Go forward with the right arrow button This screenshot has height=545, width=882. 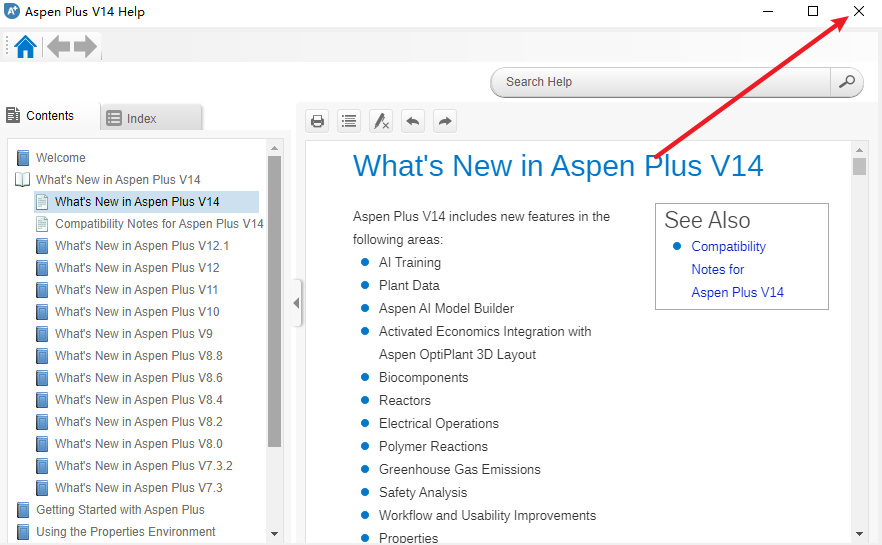[x=85, y=47]
